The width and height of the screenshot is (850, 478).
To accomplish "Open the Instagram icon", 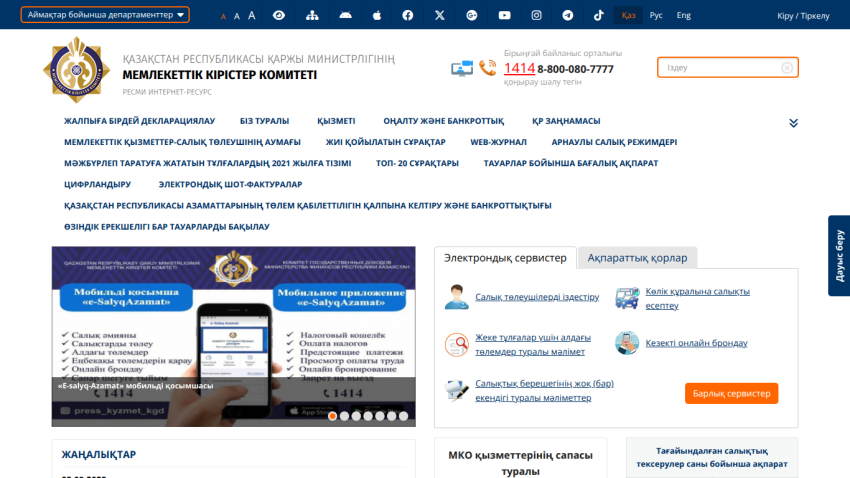I will point(536,15).
